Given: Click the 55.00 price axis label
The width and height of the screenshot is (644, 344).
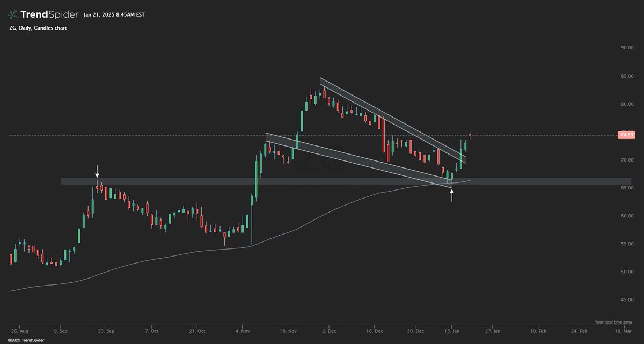Looking at the screenshot, I should (x=627, y=244).
